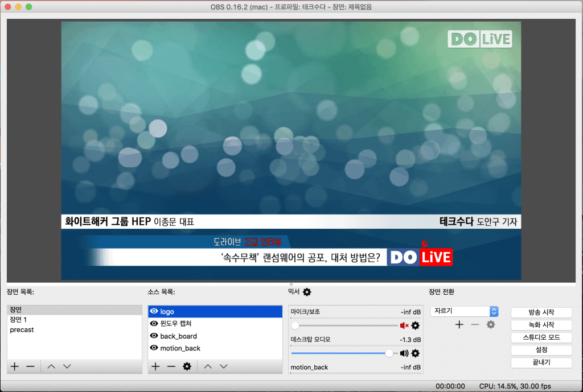Add a new scene with plus icon

click(15, 366)
